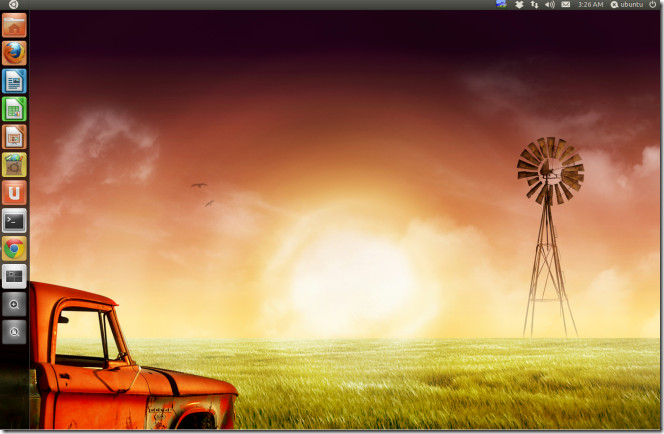The width and height of the screenshot is (664, 434).
Task: Open the Terminal from the launcher
Action: 14,221
